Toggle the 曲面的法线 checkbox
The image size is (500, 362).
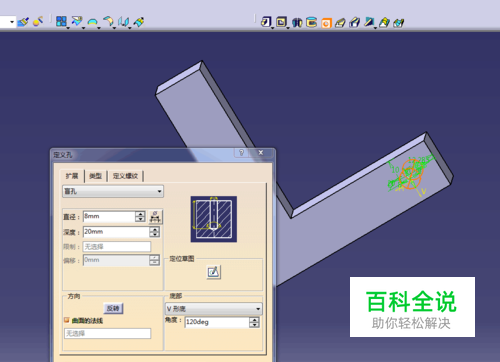pos(67,320)
